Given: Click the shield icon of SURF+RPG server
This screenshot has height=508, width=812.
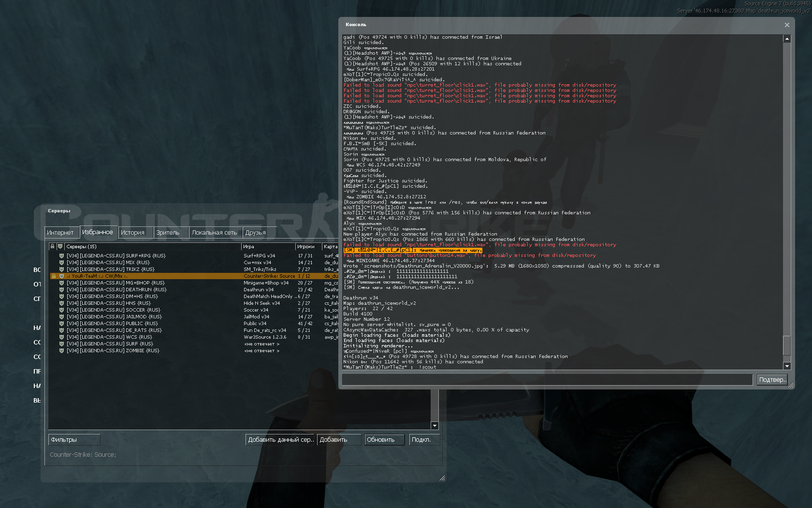Looking at the screenshot, I should pyautogui.click(x=61, y=255).
